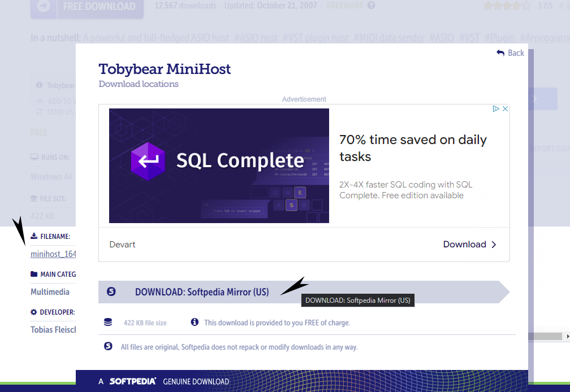Click the developer gear icon
Viewport: 570px width, 392px height.
[x=34, y=312]
